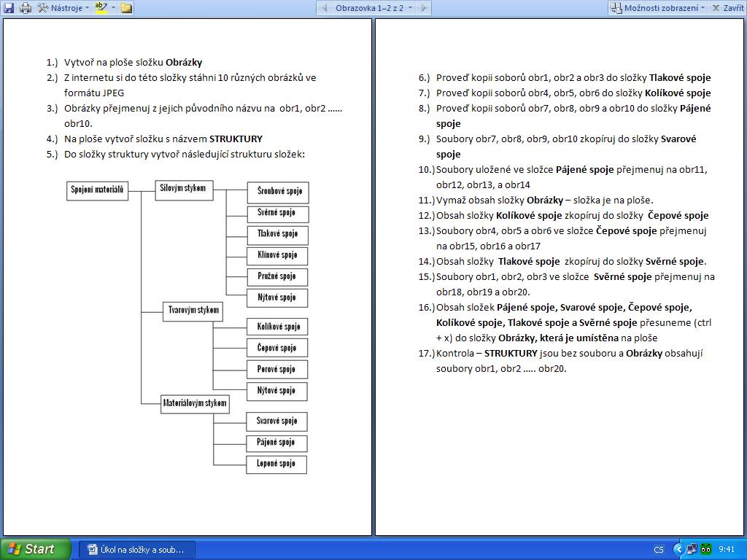
Task: Save the document with the floppy disk icon
Action: (x=9, y=7)
